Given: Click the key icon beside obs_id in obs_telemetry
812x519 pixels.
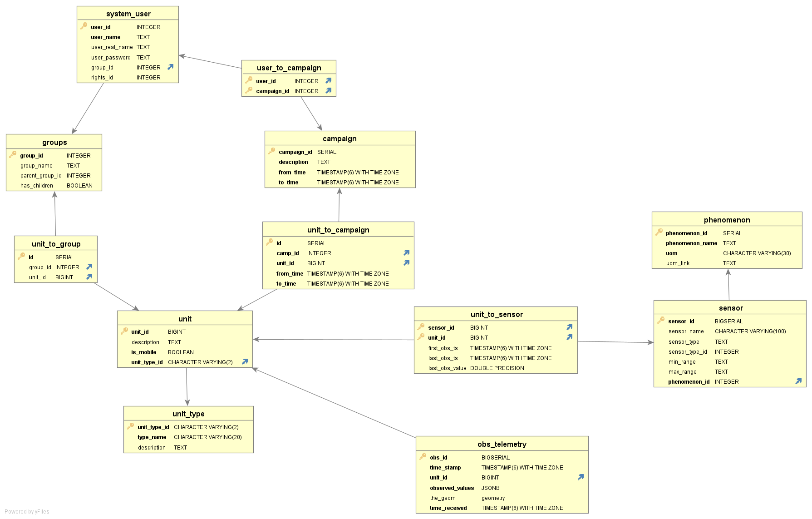Looking at the screenshot, I should point(423,457).
